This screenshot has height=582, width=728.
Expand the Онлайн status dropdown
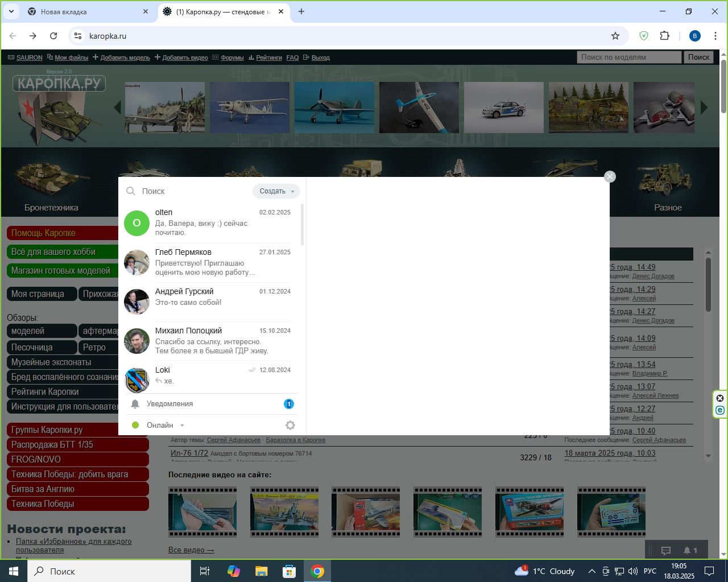click(182, 426)
